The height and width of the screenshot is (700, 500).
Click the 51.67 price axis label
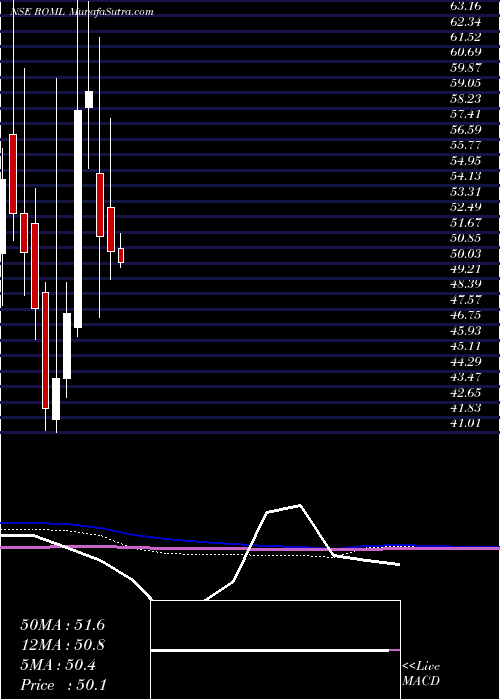[x=466, y=223]
